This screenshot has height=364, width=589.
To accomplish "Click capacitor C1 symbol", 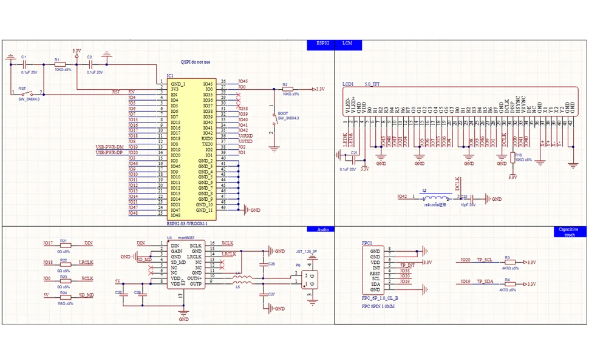I will click(x=24, y=63).
